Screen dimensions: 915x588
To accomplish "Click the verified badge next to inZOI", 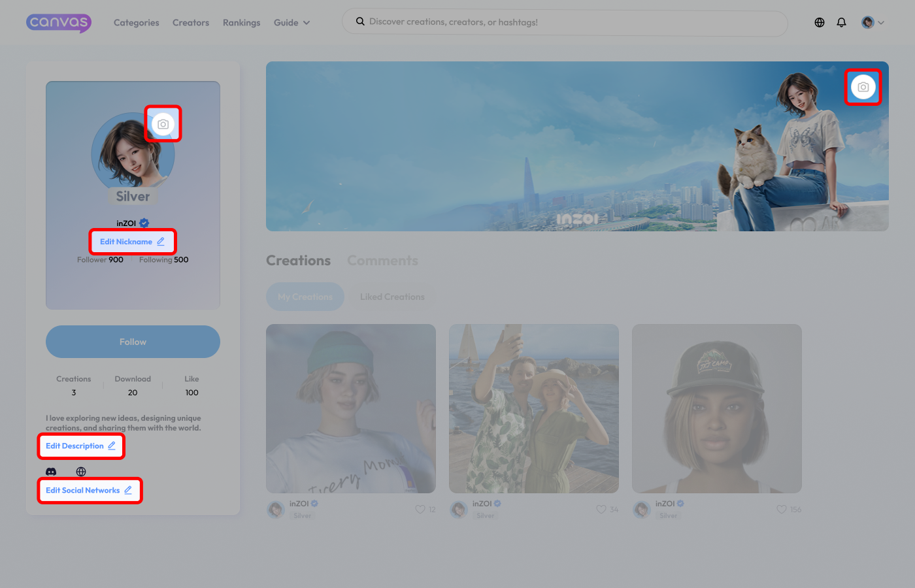I will click(x=144, y=222).
